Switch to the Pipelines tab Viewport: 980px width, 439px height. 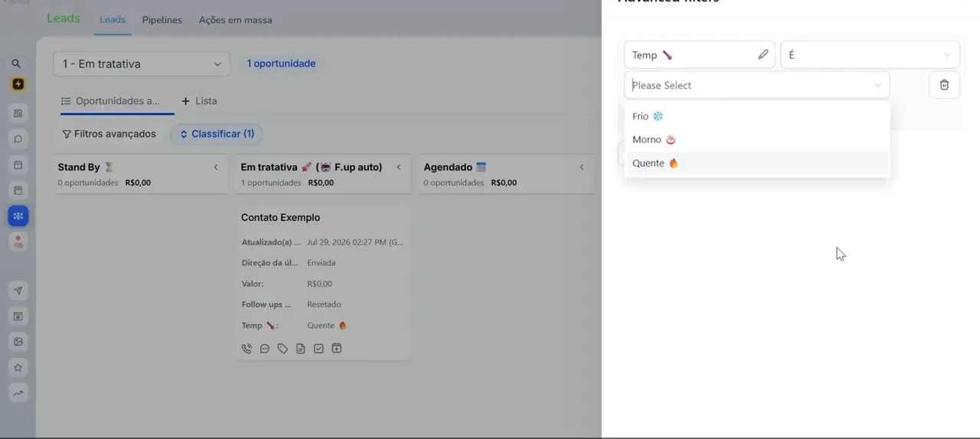pos(162,20)
